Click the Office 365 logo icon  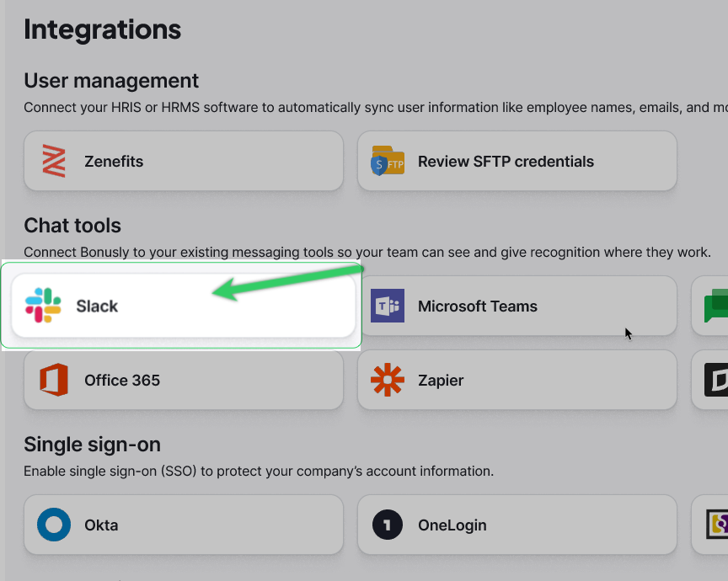54,380
